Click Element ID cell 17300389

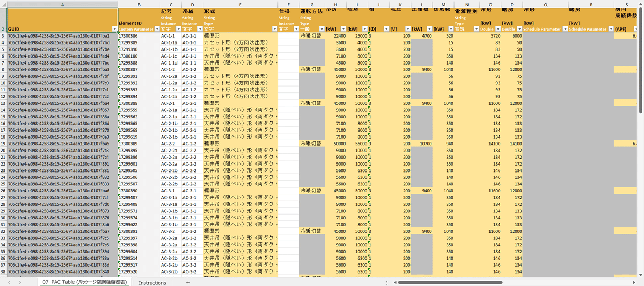[139, 144]
